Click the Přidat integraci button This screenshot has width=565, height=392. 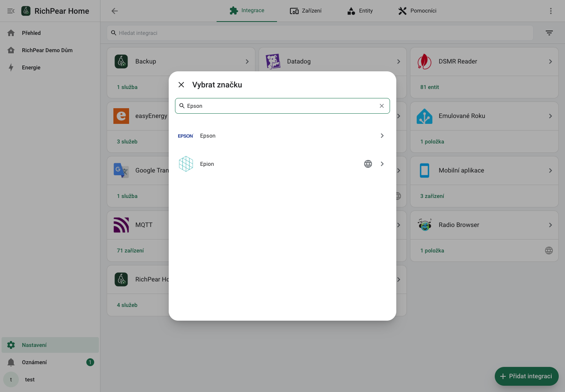(x=527, y=376)
